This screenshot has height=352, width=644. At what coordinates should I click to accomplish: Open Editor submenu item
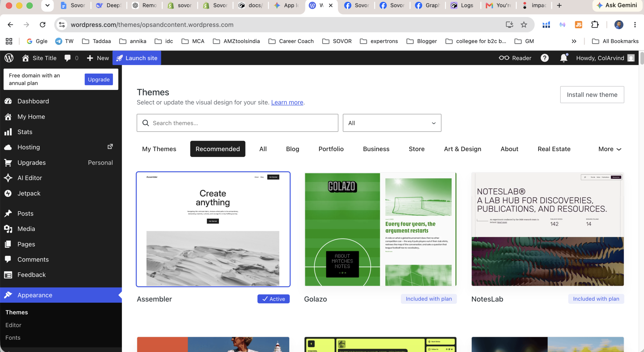tap(13, 325)
